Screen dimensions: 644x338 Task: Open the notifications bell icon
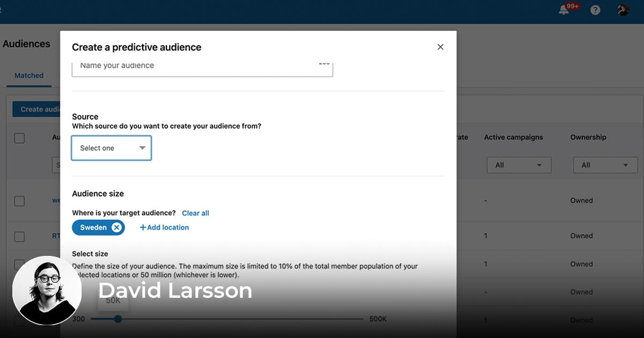564,10
